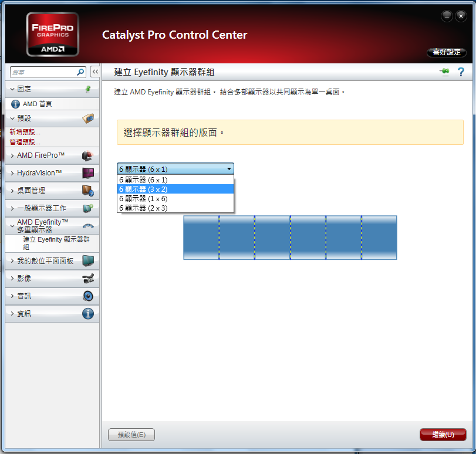Click the search magnifier icon
476x454 pixels.
(80, 72)
